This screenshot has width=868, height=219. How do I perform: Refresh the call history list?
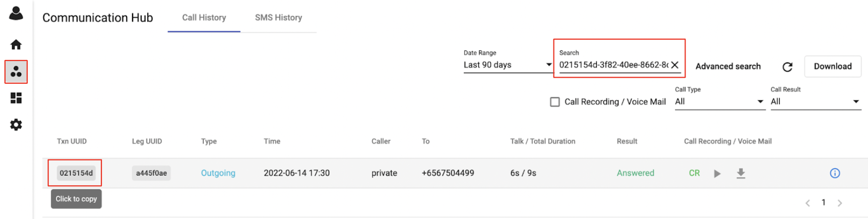(x=787, y=67)
